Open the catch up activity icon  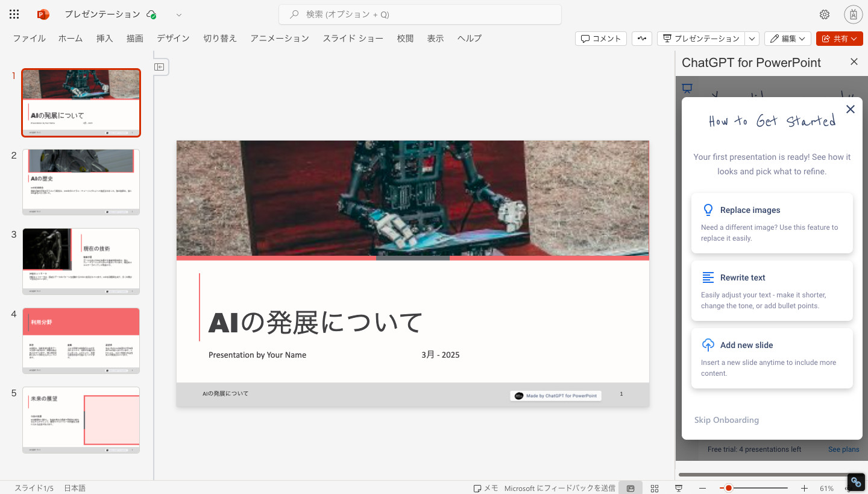642,39
